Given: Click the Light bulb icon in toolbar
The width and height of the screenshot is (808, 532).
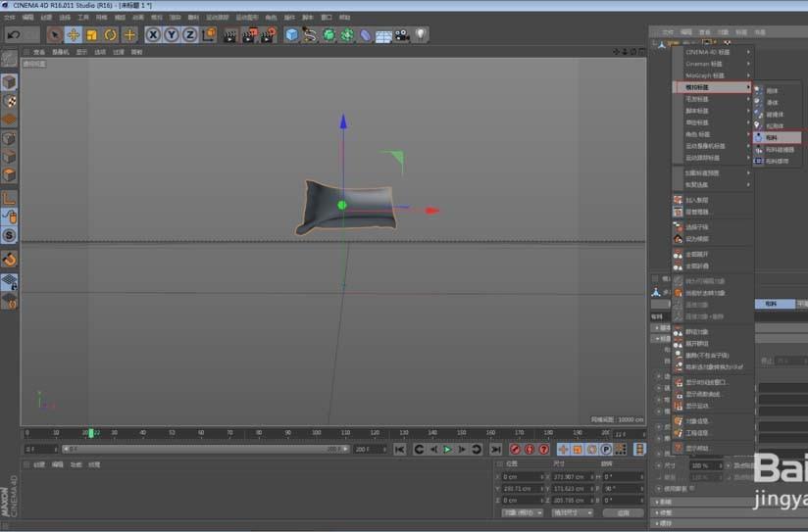Looking at the screenshot, I should coord(420,35).
